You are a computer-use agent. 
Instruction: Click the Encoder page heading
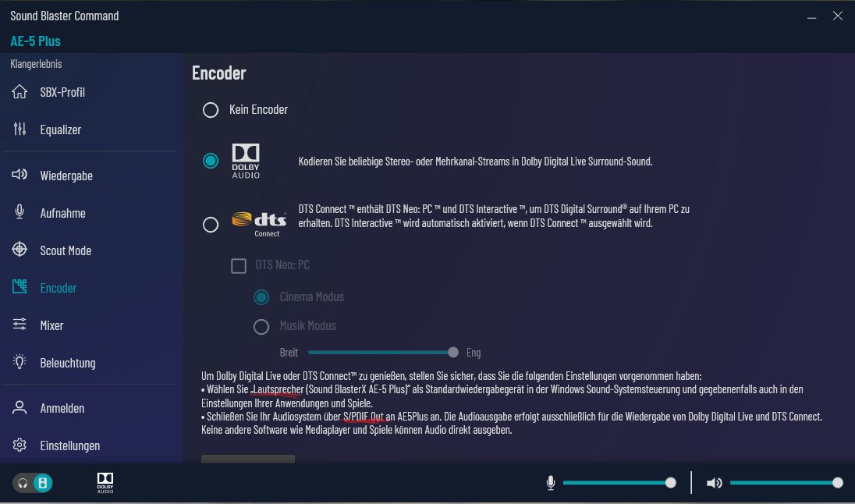[219, 73]
